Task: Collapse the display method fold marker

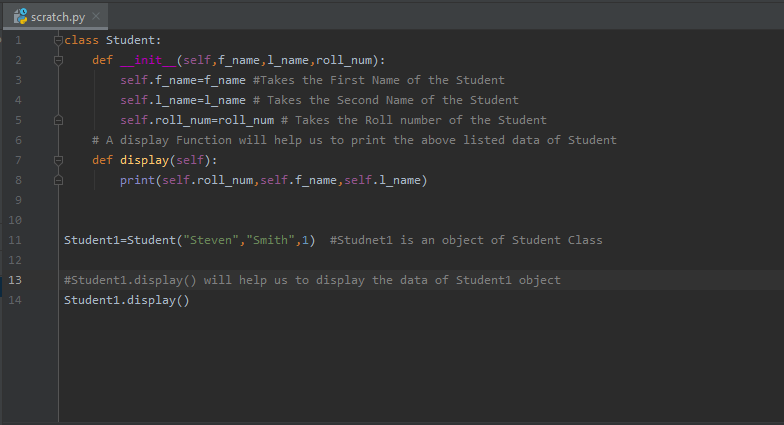Action: coord(58,160)
